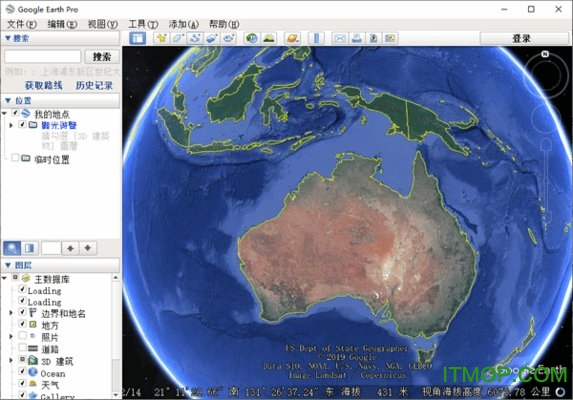The width and height of the screenshot is (573, 400).
Task: Enable the 临时位置 checkbox
Action: (x=15, y=158)
